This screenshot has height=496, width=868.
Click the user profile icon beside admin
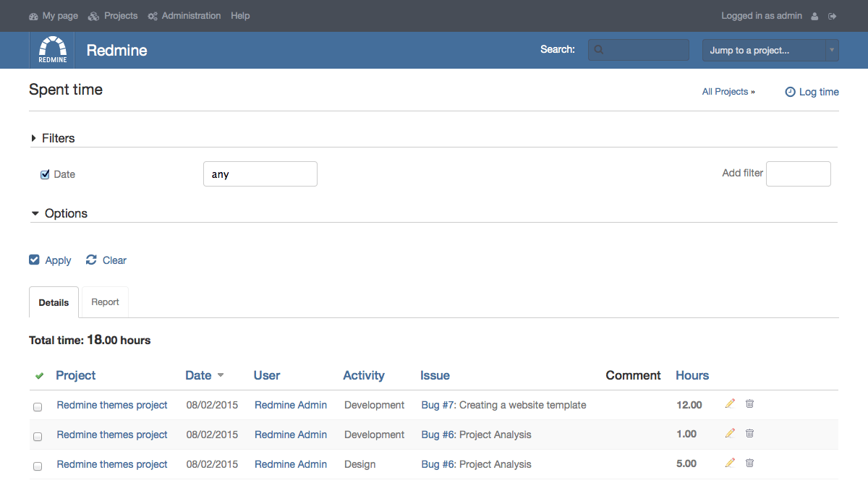815,16
